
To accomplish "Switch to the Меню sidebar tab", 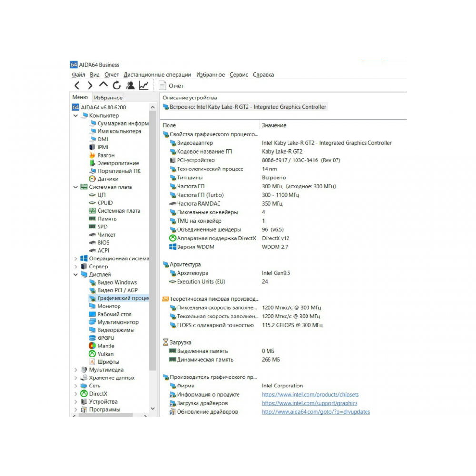I will (x=80, y=97).
